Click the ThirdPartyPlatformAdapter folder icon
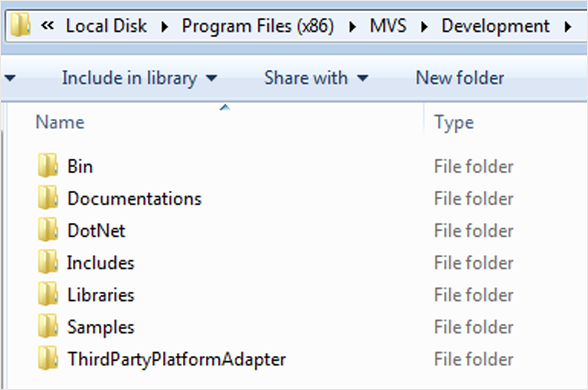The image size is (588, 390). click(x=48, y=359)
